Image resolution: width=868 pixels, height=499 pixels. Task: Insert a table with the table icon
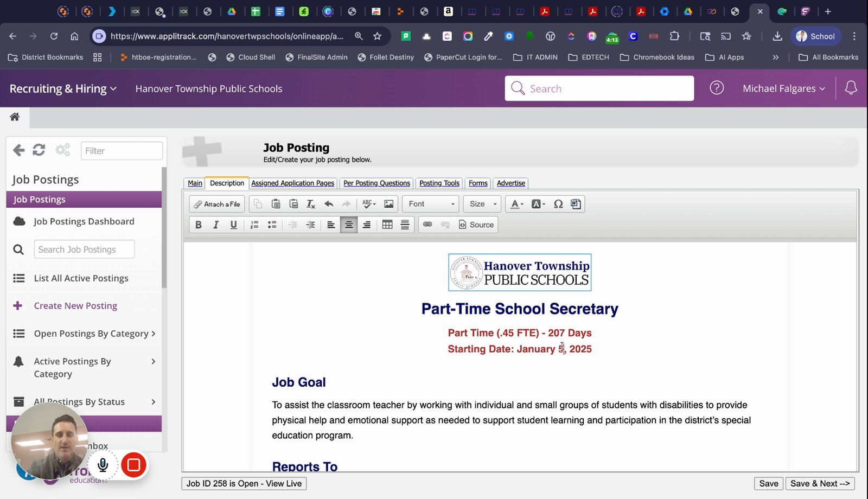click(387, 225)
